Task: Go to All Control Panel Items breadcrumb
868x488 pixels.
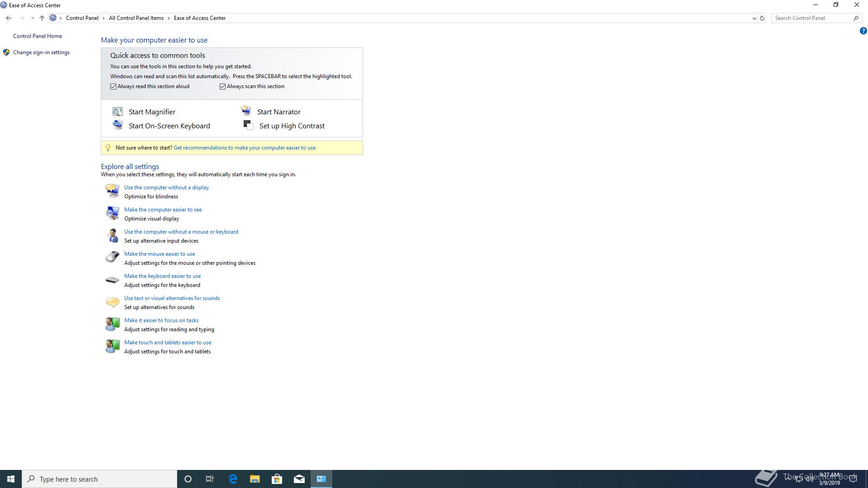Action: point(136,18)
